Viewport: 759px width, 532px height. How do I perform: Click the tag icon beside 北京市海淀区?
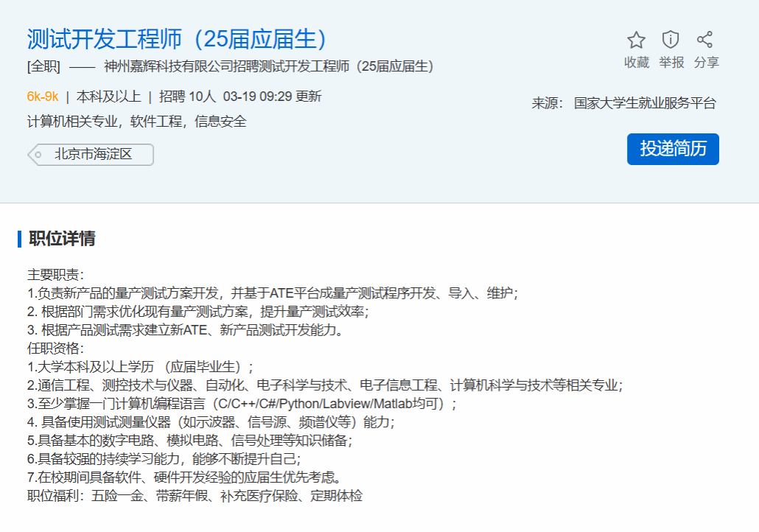point(37,155)
